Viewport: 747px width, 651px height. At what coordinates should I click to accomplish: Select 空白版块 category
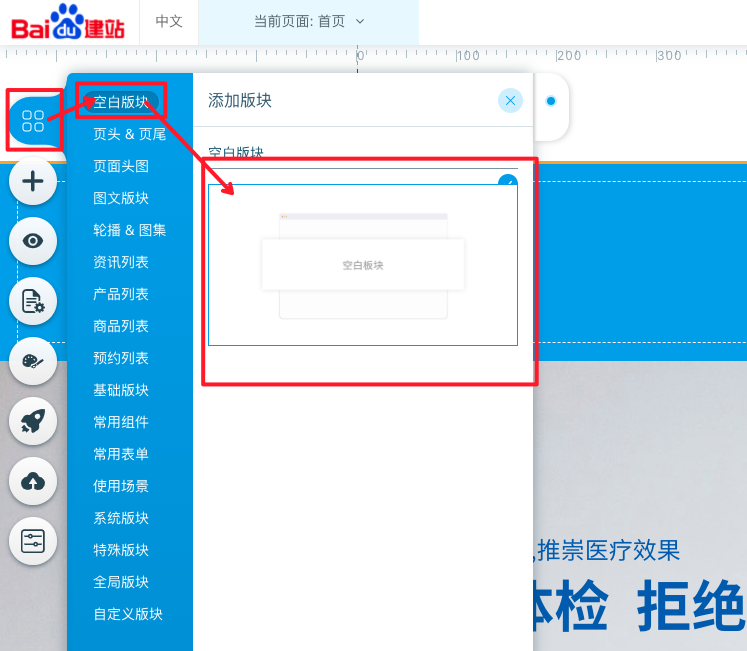pyautogui.click(x=121, y=102)
